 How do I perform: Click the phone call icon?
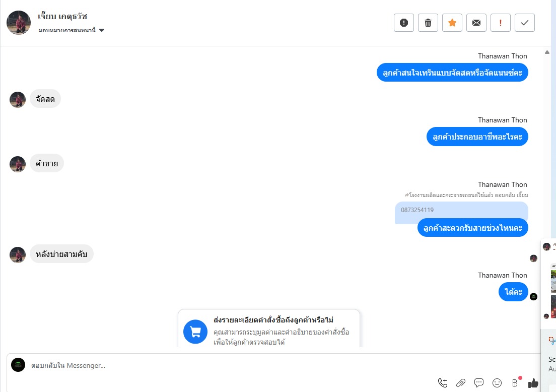tap(443, 383)
